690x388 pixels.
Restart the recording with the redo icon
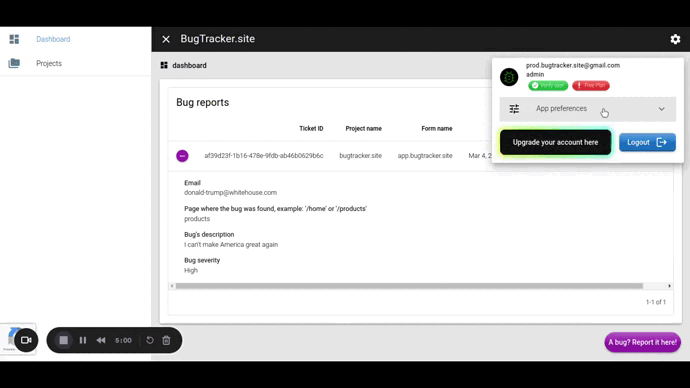[150, 340]
